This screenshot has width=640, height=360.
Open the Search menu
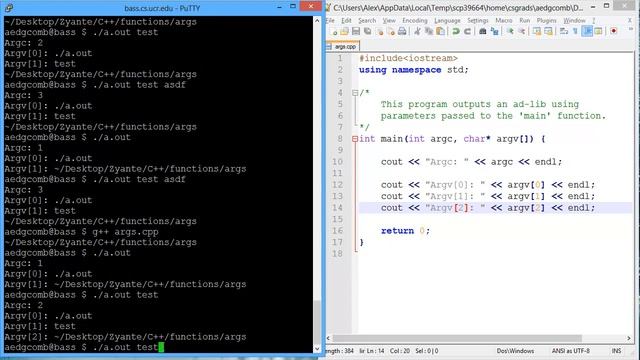pos(367,20)
